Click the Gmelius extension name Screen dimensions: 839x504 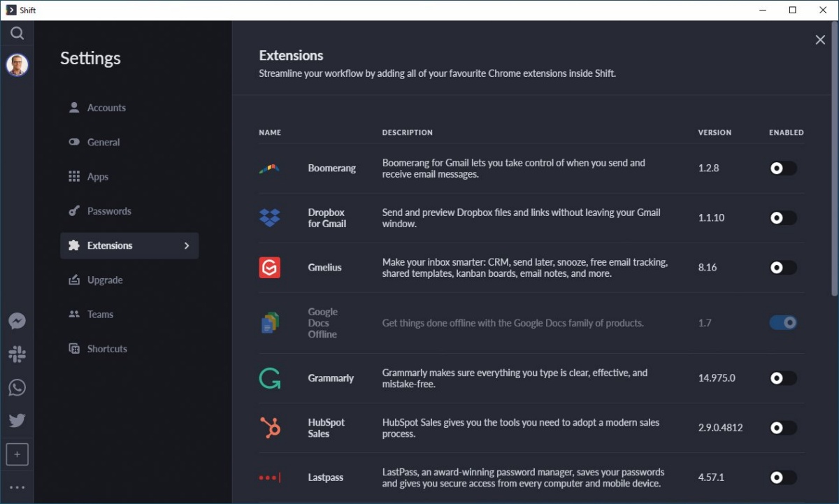(x=325, y=268)
